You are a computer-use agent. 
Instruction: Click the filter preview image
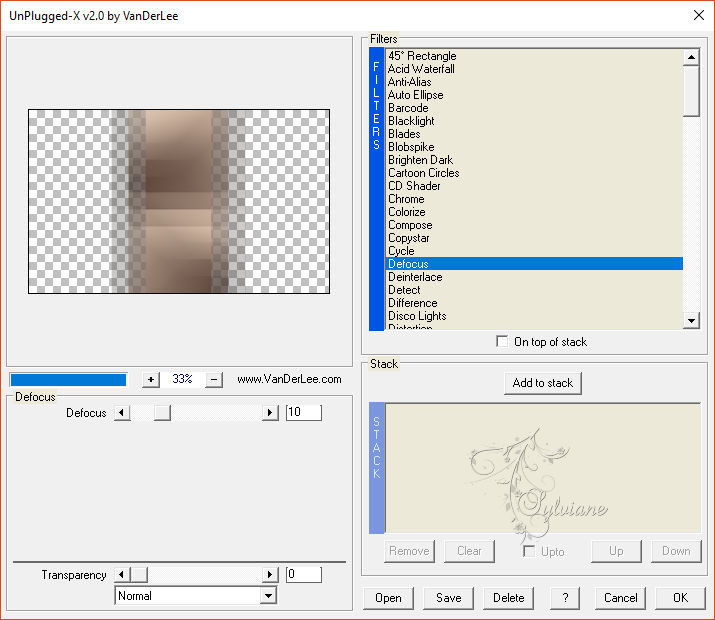tap(179, 201)
